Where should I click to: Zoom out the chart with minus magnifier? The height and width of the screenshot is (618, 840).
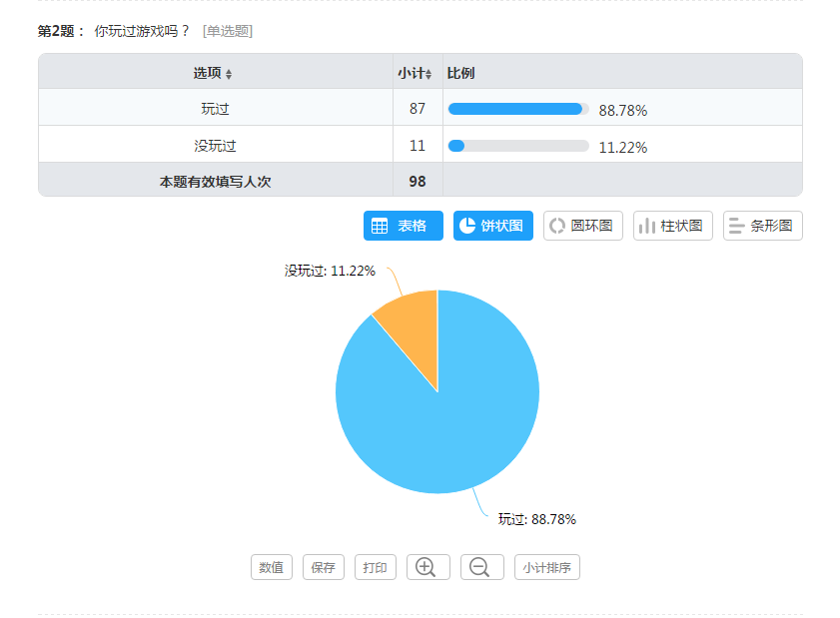[482, 567]
